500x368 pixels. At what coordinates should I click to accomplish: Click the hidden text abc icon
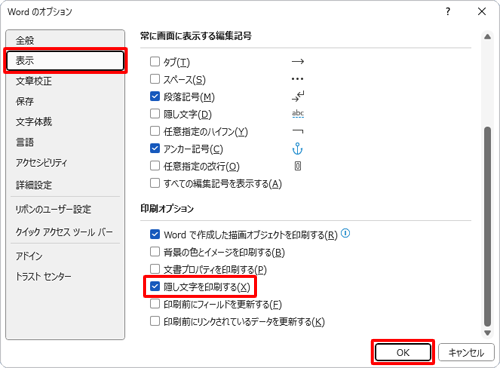[298, 114]
